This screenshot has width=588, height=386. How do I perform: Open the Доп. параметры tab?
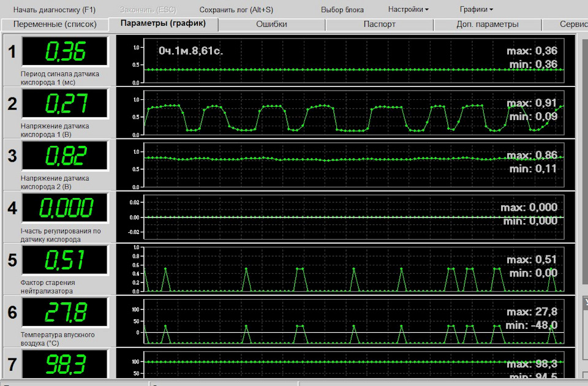[x=487, y=25]
